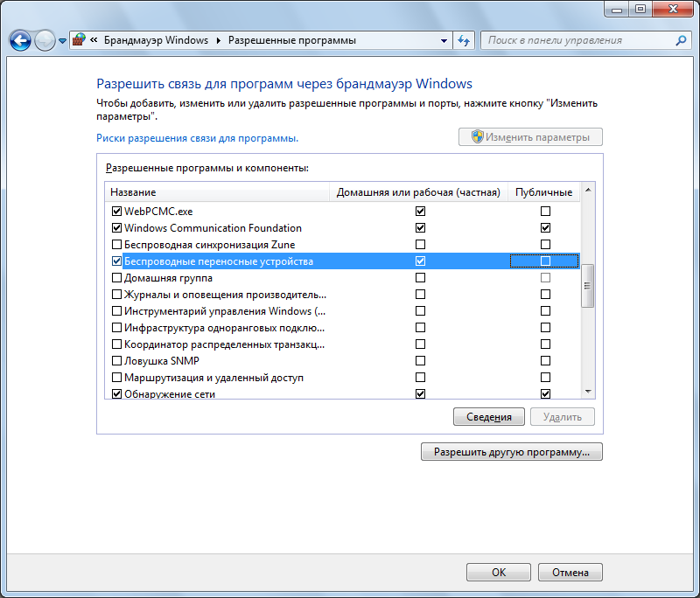Screen dimensions: 700x598
Task: Check Инфраструктура одноранговых подключений private checkbox
Action: click(420, 328)
